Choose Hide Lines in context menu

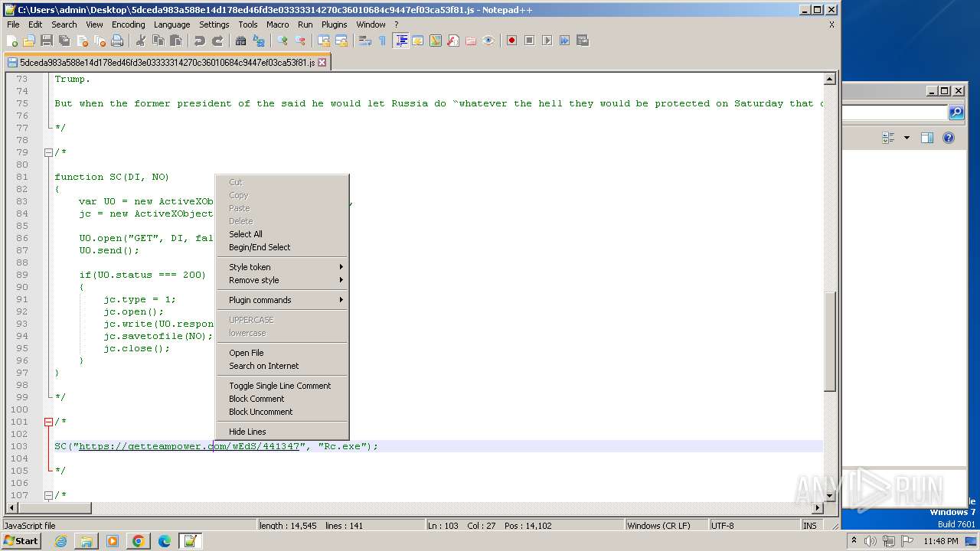[282, 432]
